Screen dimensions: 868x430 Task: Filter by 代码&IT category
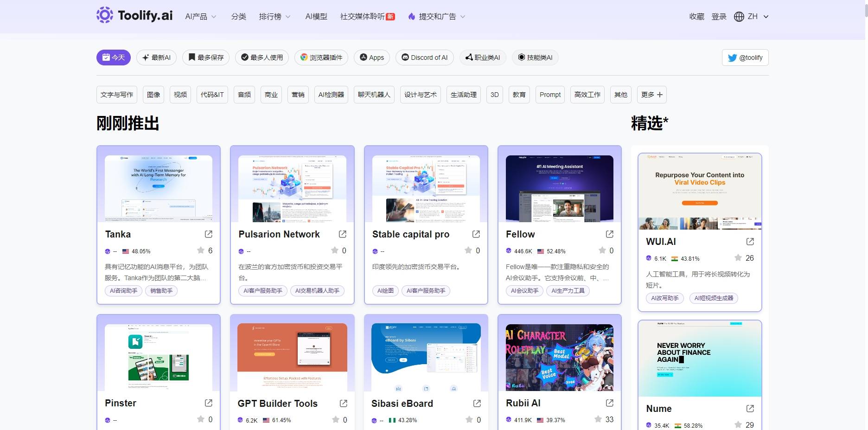(212, 95)
